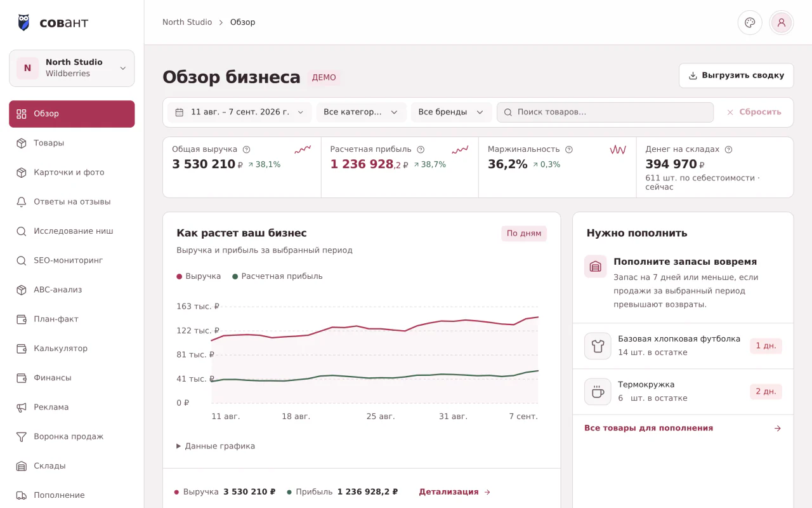Image resolution: width=812 pixels, height=508 pixels.
Task: Click the Выгрузить сводку button
Action: (x=736, y=76)
